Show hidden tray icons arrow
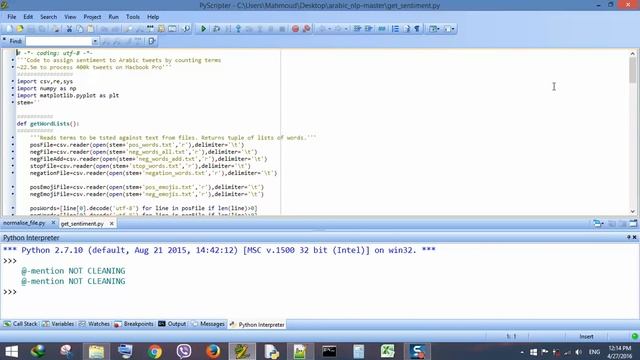640x360 pixels. [x=522, y=352]
